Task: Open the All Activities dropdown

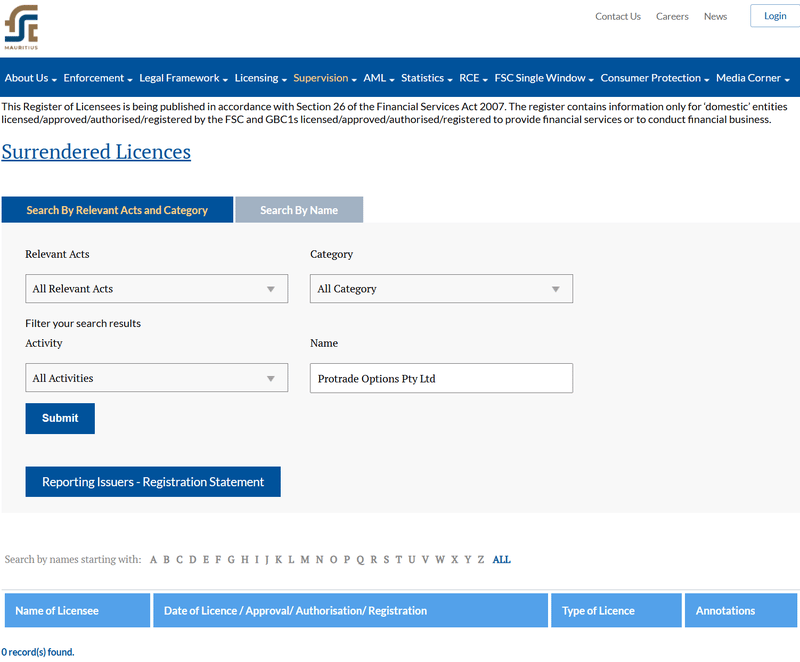Action: click(x=157, y=378)
